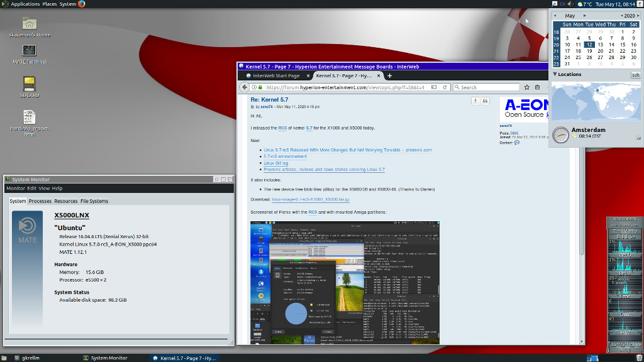Download linux-image-5.7-rc5-X1000_X5000.tar.gz link

point(311,199)
